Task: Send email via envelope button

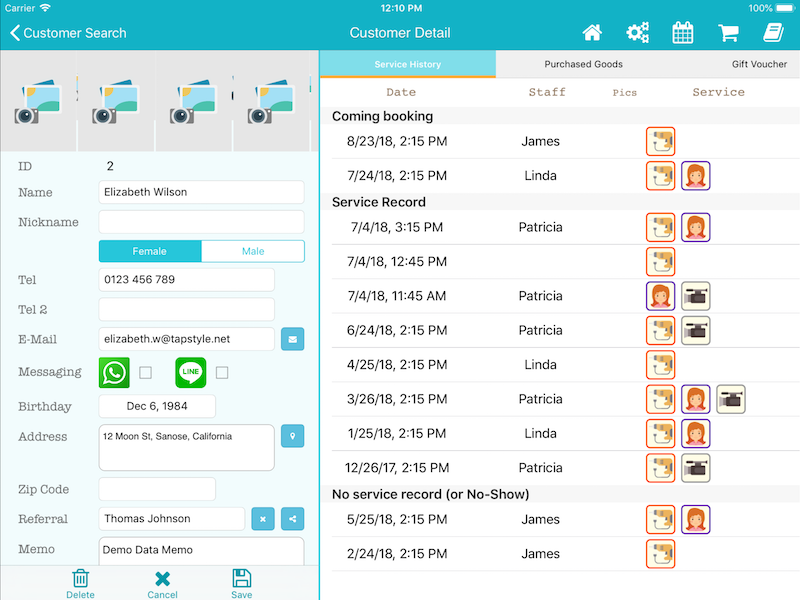Action: pyautogui.click(x=292, y=339)
